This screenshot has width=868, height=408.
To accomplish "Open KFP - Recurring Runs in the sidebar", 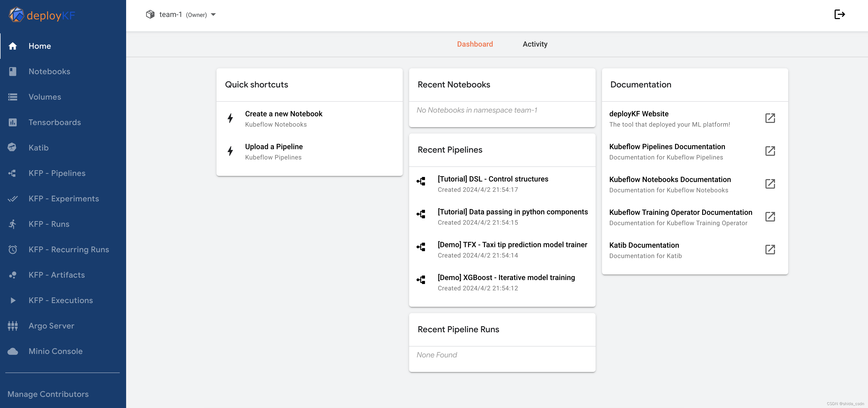I will pyautogui.click(x=63, y=250).
